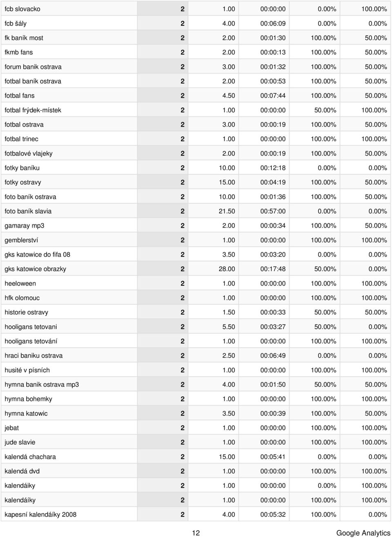The image size is (392, 538).
Task: Select the 'fotbal frýdek-místek' keyword
Action: [33, 110]
